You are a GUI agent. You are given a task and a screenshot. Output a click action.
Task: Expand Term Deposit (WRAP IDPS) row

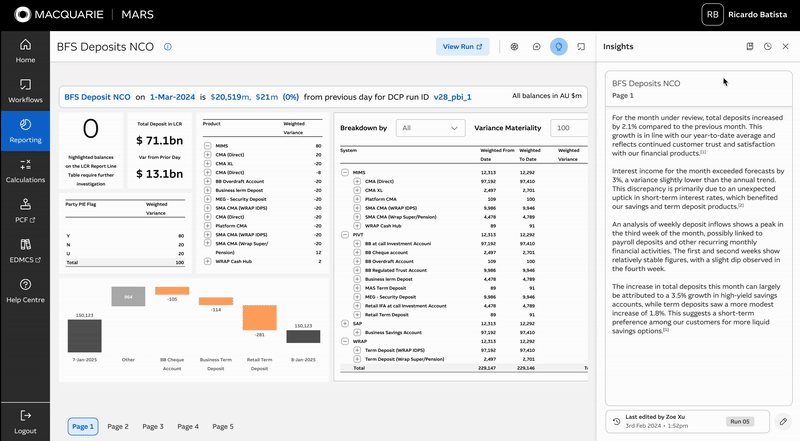[x=357, y=350]
